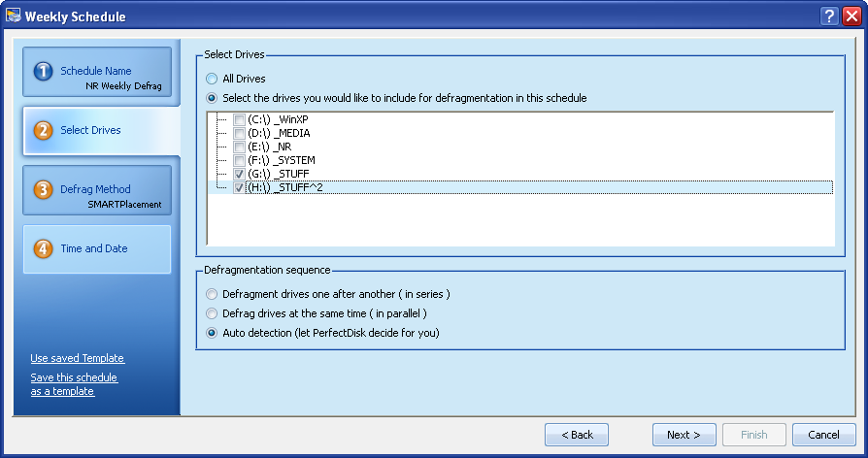The image size is (868, 458).
Task: Click the Next button
Action: coord(684,435)
